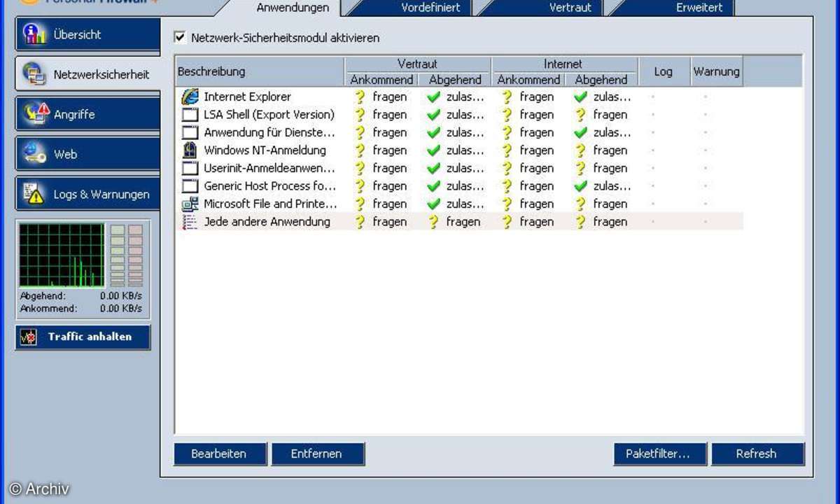Screen dimensions: 840x504
Task: Click the Internet Explorer application icon
Action: [x=190, y=97]
